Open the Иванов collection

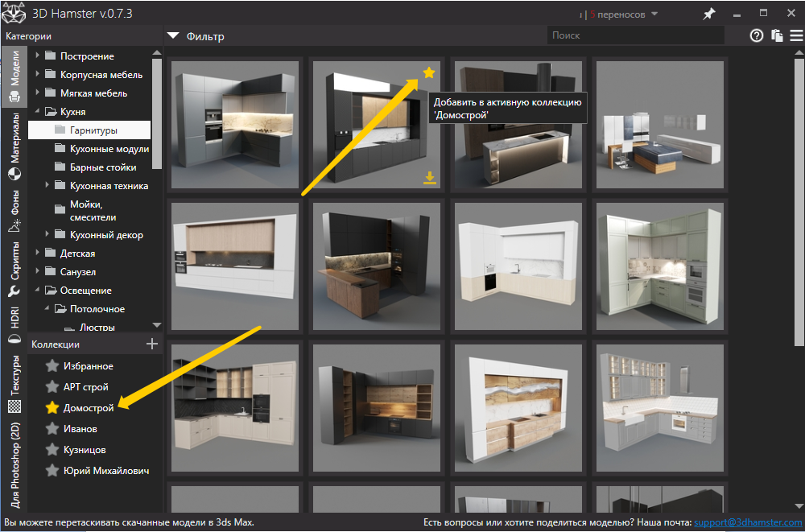coord(80,429)
